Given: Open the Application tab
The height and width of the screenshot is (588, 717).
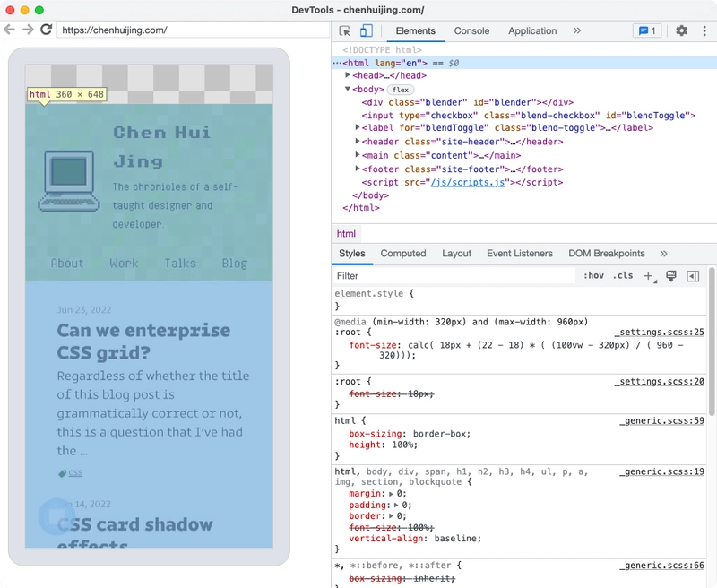Looking at the screenshot, I should [532, 30].
